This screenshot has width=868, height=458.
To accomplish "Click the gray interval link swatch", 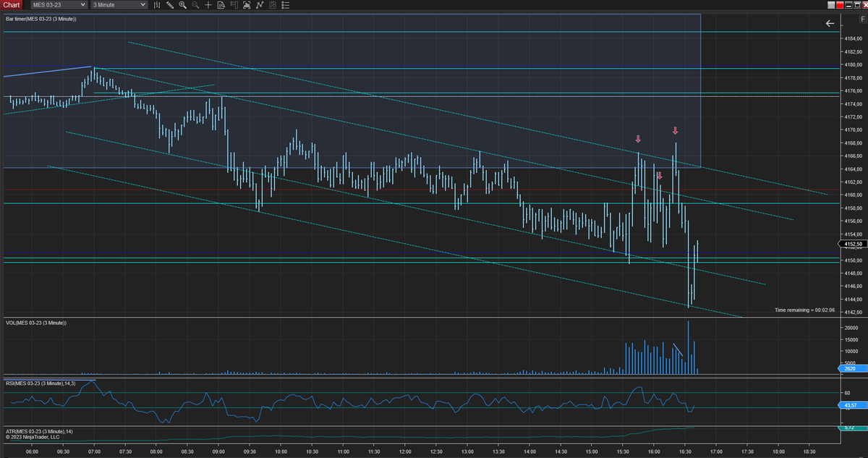I will click(831, 5).
